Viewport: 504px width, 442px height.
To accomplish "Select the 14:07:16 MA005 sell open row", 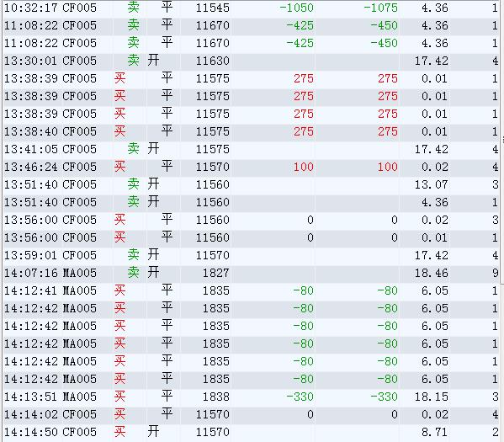I will click(x=251, y=273).
